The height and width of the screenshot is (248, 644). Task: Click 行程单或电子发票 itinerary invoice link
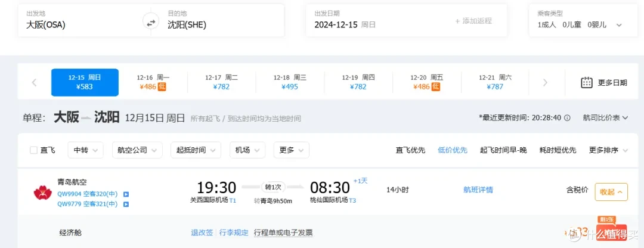[x=283, y=233]
